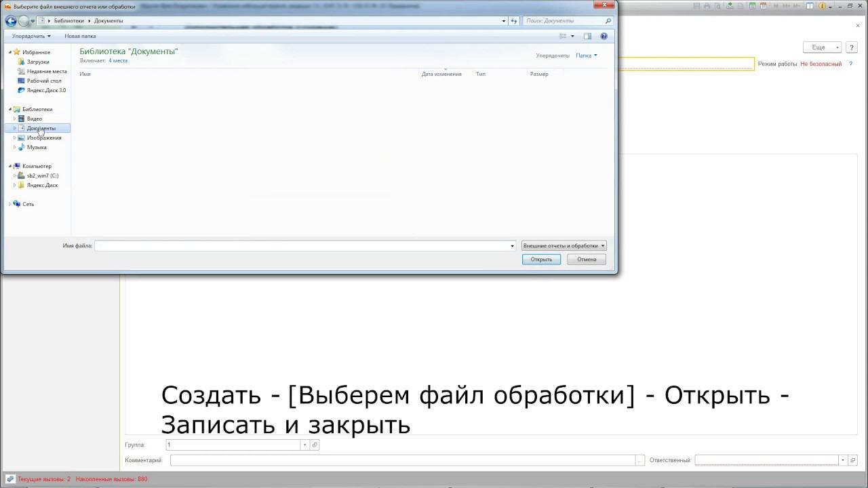The height and width of the screenshot is (488, 868).
Task: Sort by the Имя column header
Action: click(85, 74)
